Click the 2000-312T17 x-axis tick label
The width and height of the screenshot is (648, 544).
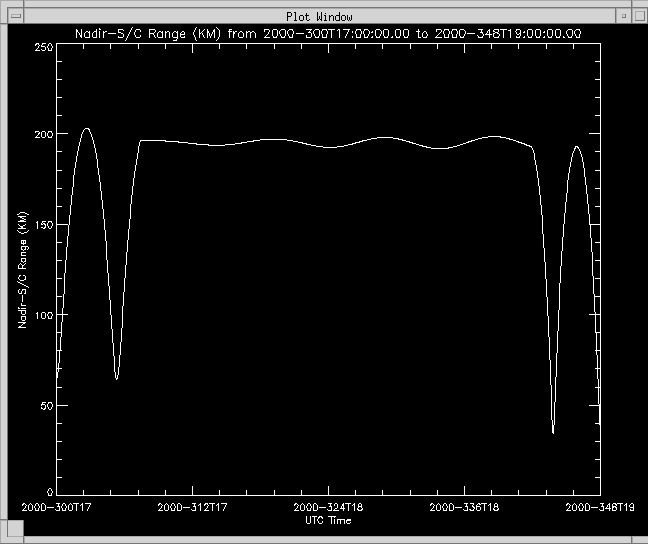point(192,508)
